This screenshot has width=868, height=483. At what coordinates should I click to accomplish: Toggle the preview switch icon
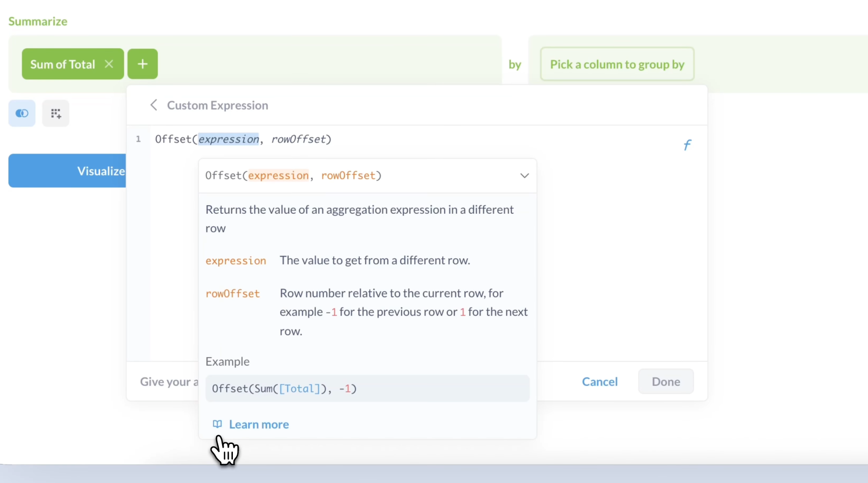pos(22,113)
